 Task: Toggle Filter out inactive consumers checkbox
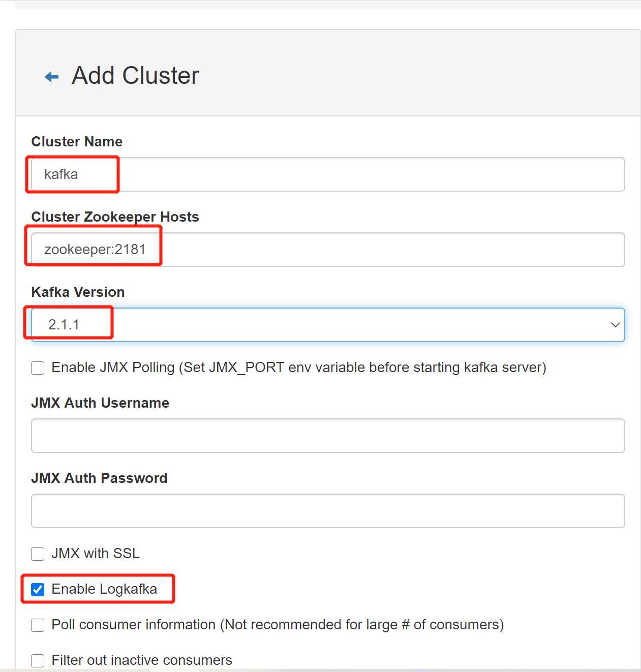tap(38, 661)
